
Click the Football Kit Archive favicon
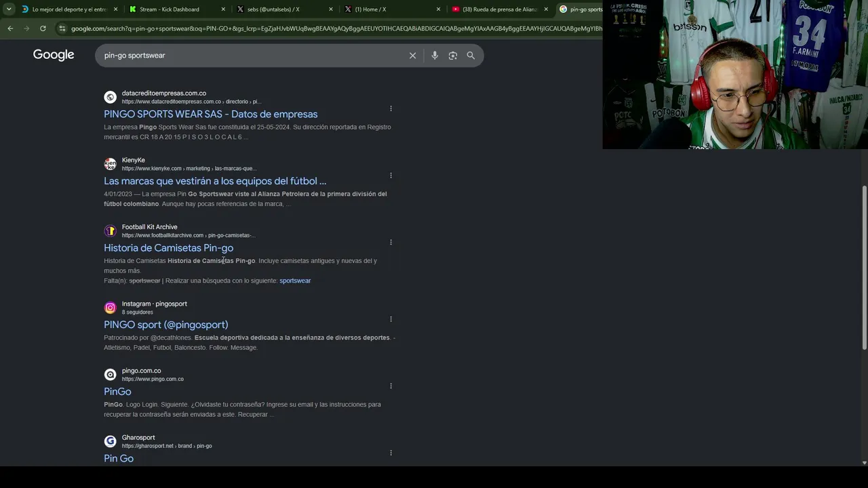pos(110,231)
